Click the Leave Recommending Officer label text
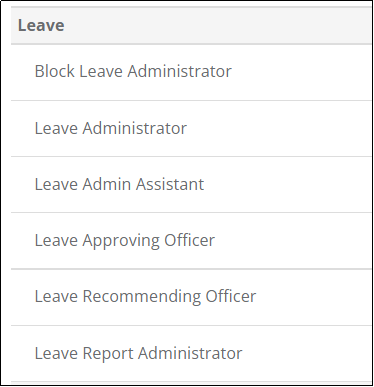 pyautogui.click(x=145, y=297)
